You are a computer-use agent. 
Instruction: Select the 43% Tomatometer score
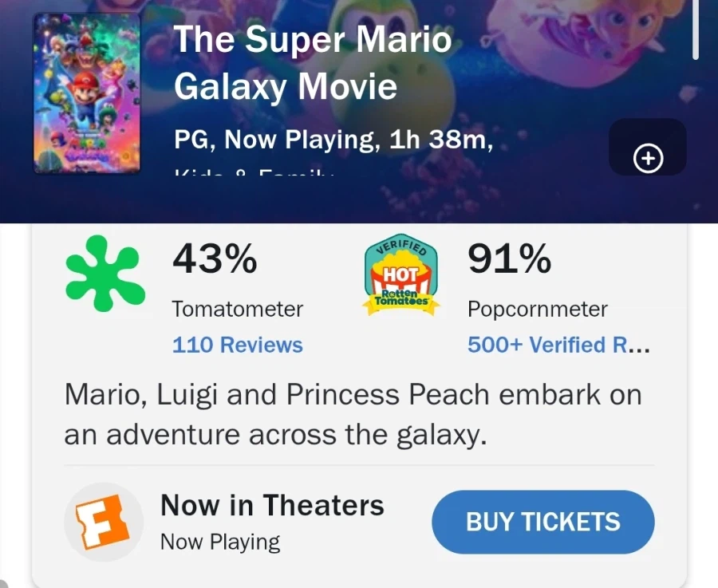click(x=215, y=258)
